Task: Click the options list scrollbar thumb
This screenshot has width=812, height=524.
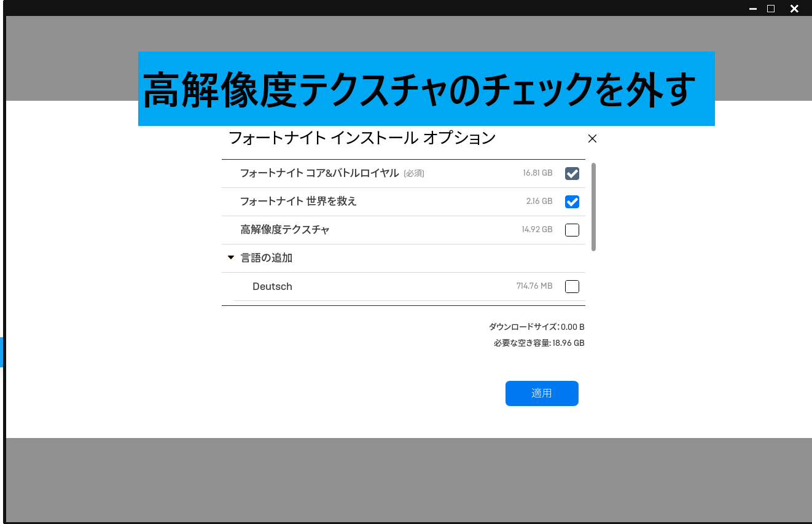Action: 593,207
